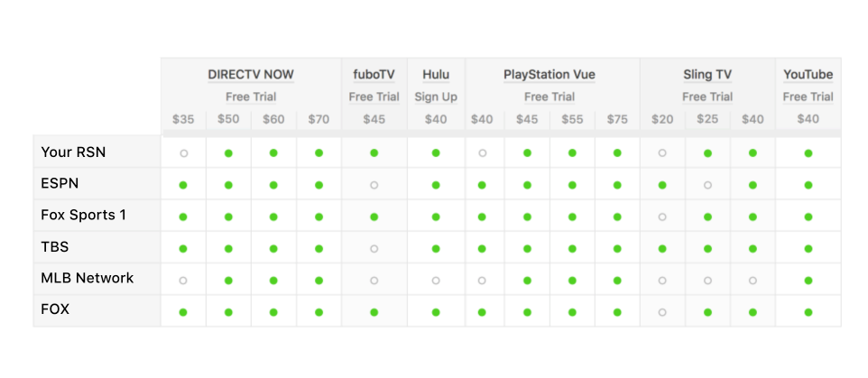868x378 pixels.
Task: Click the DIRECTV NOW Free Trial link
Action: click(251, 97)
